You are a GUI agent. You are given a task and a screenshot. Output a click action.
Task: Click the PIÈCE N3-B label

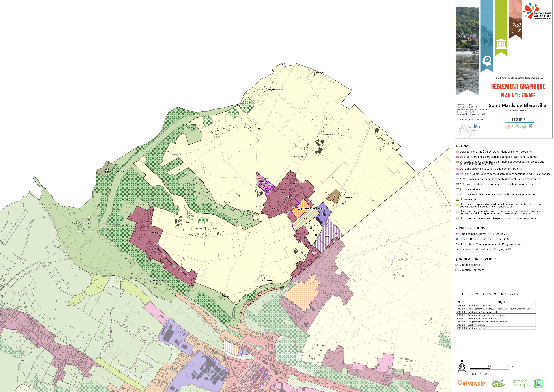point(518,120)
